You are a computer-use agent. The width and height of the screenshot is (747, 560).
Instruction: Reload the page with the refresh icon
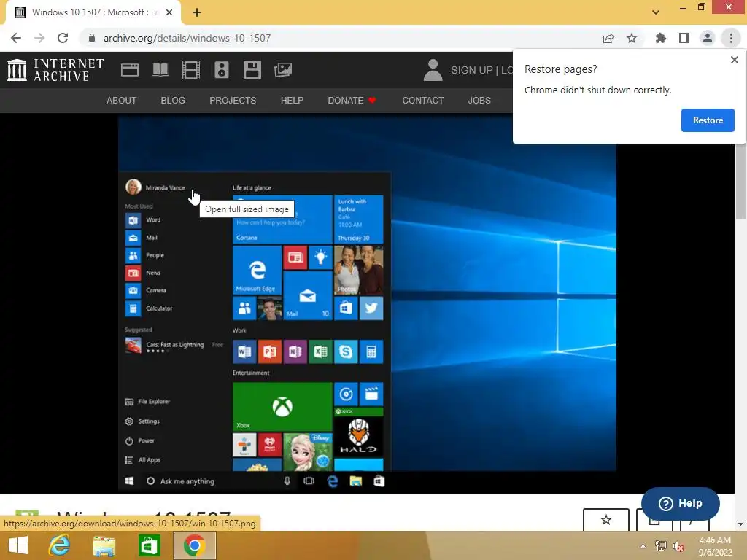pos(63,38)
